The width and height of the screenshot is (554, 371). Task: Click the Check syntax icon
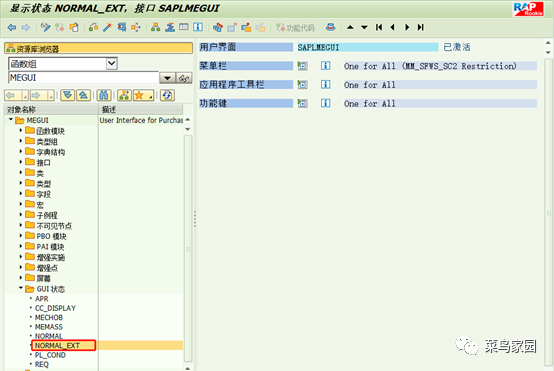pyautogui.click(x=93, y=27)
